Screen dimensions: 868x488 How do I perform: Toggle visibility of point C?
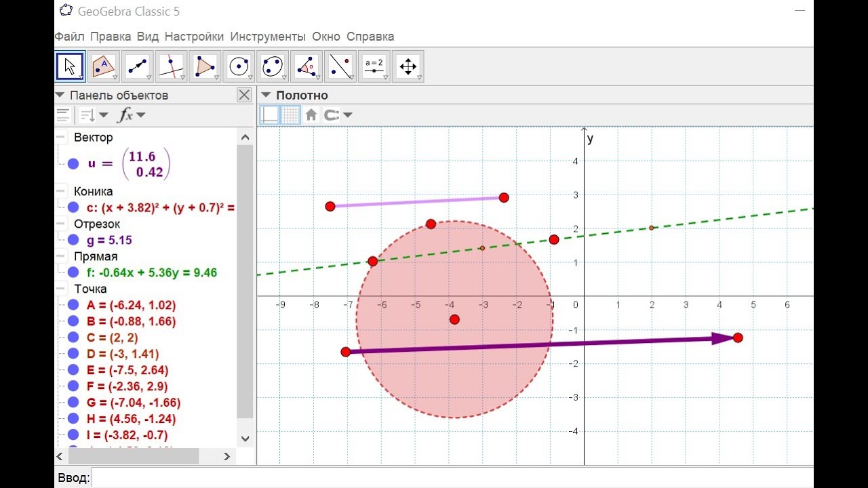73,338
